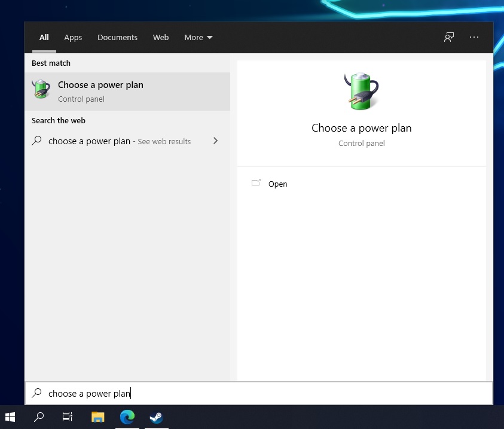Open the three-dot options menu

(x=474, y=37)
